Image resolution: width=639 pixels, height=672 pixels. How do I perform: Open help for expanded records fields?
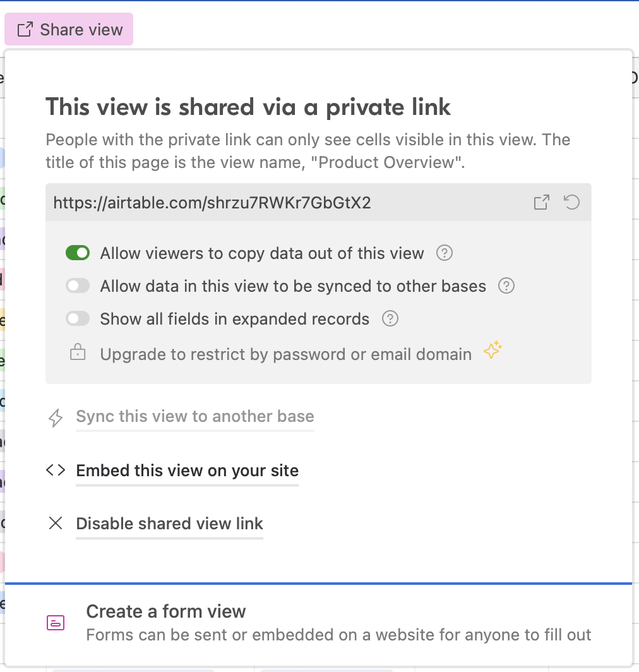coord(390,319)
